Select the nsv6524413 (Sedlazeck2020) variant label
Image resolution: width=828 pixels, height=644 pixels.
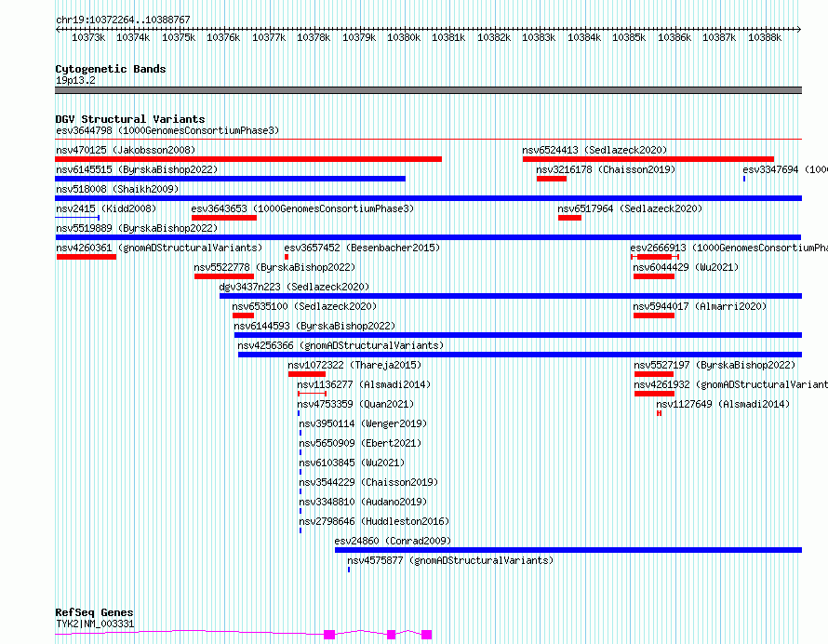pyautogui.click(x=594, y=150)
